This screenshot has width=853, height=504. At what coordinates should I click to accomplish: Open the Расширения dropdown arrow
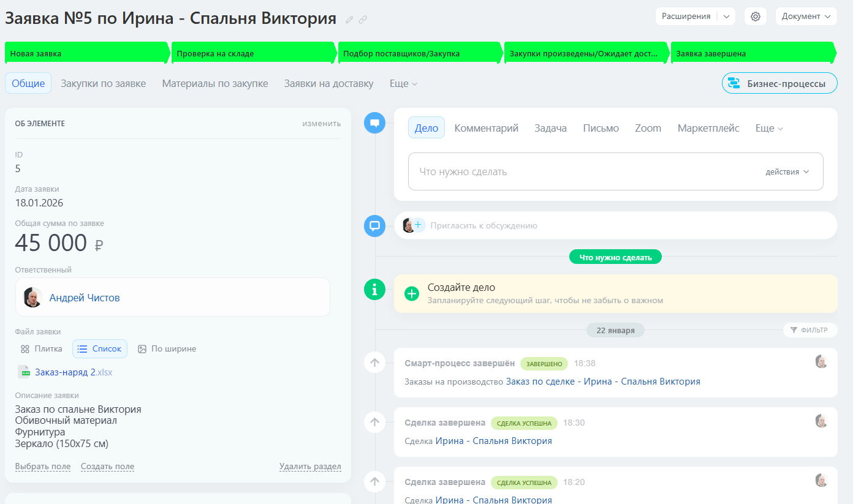726,17
